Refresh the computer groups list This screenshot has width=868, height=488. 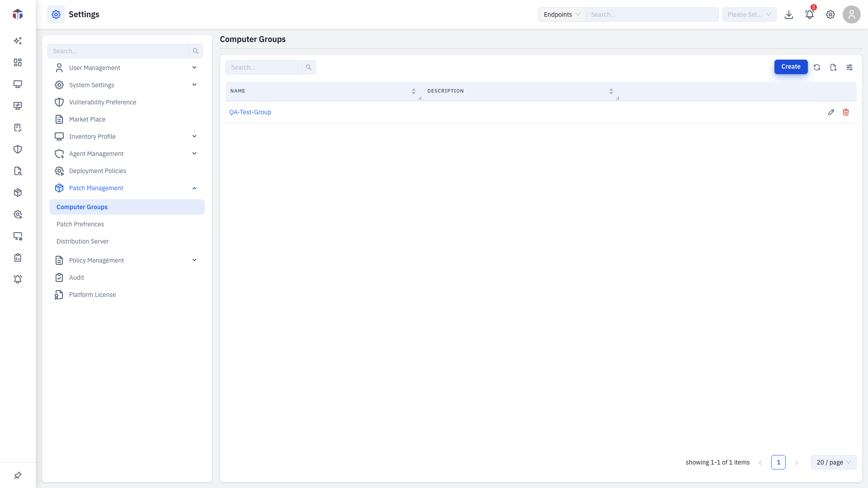tap(817, 67)
